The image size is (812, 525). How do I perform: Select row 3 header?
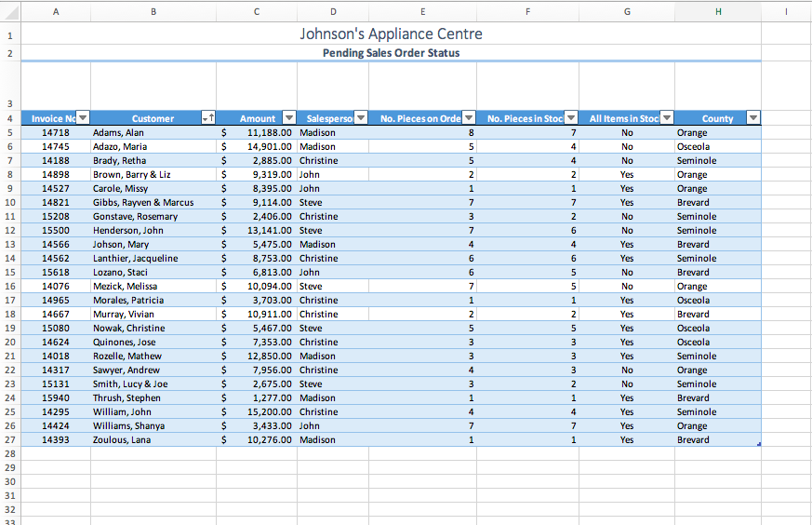click(10, 86)
